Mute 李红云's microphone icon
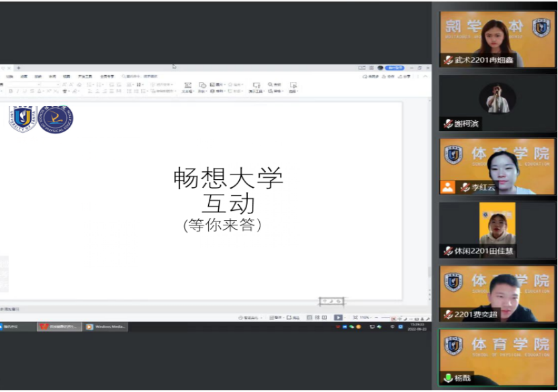Viewport: 558px width, 392px height. coord(465,186)
